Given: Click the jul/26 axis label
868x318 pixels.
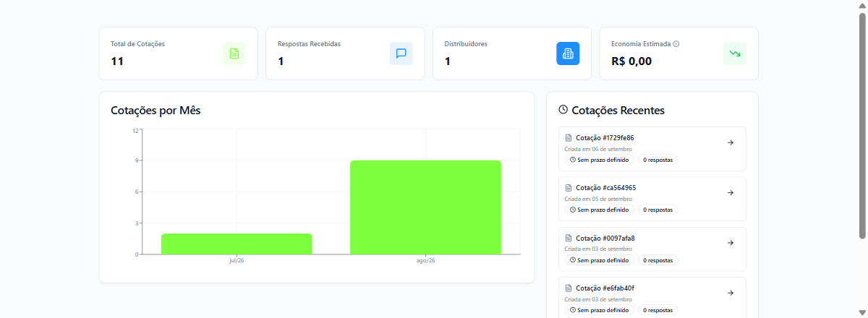Looking at the screenshot, I should coord(237,260).
